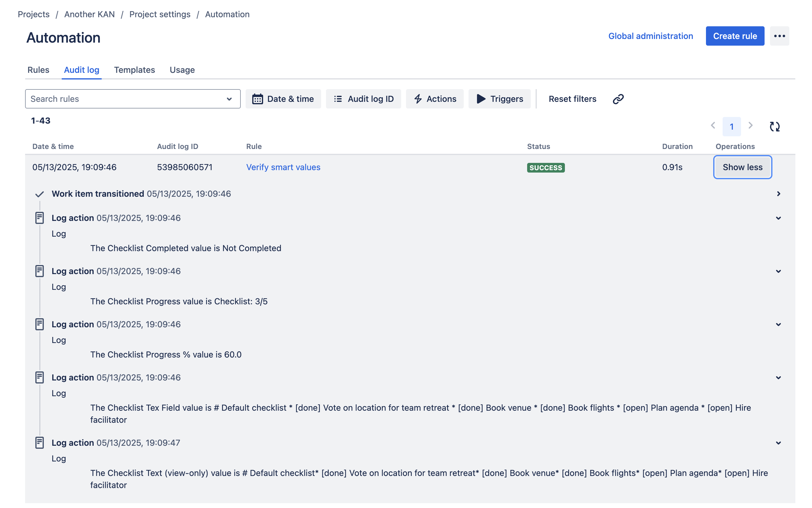Click the previous page arrow
This screenshot has width=812, height=508.
click(x=713, y=126)
